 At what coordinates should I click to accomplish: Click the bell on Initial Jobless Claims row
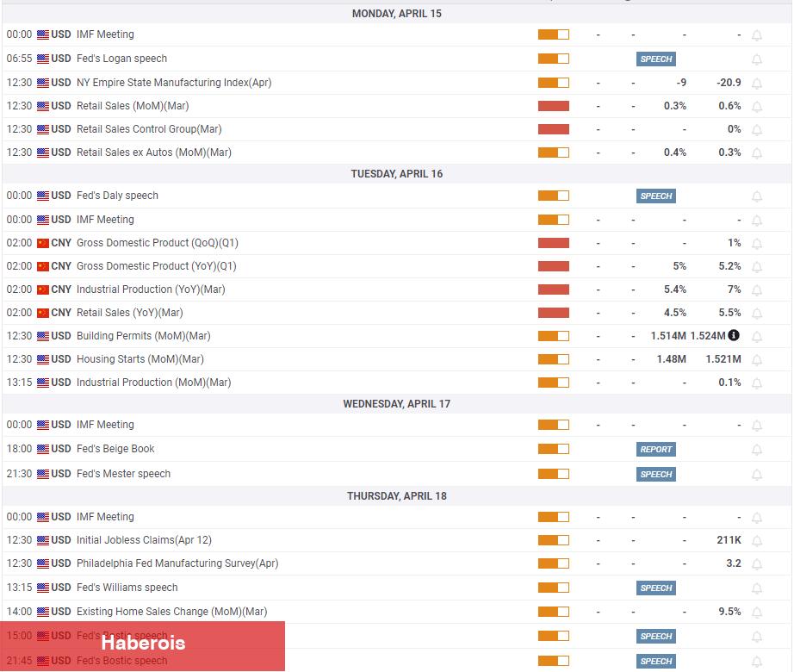click(756, 541)
